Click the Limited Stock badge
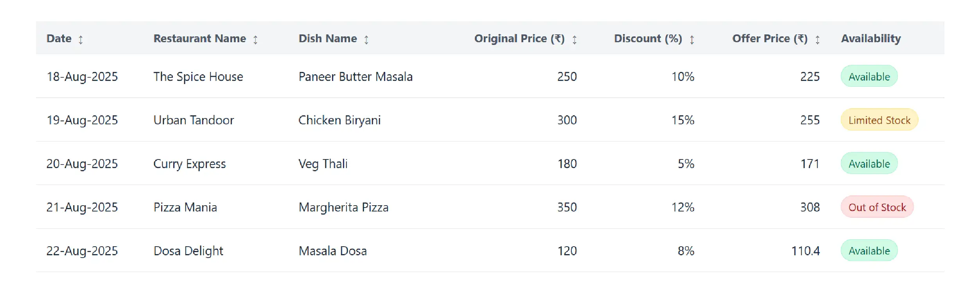This screenshot has height=292, width=980. (879, 120)
